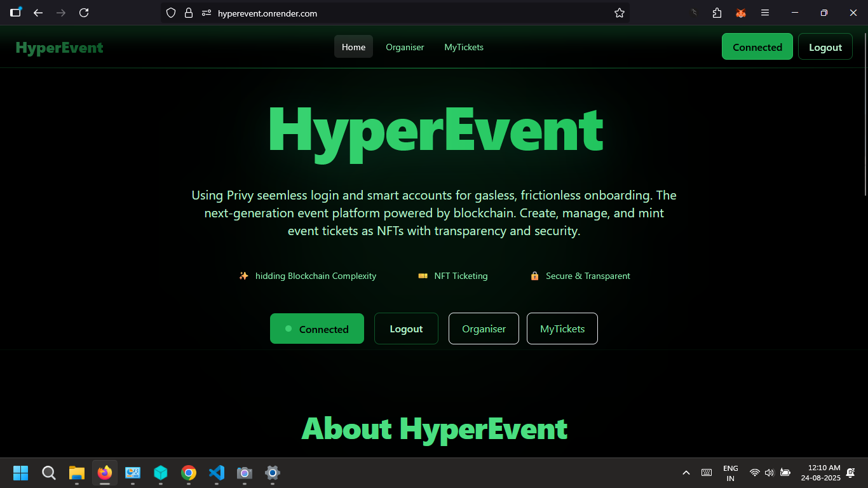Open tracking protection shield icon
This screenshot has width=868, height=488.
click(x=170, y=13)
